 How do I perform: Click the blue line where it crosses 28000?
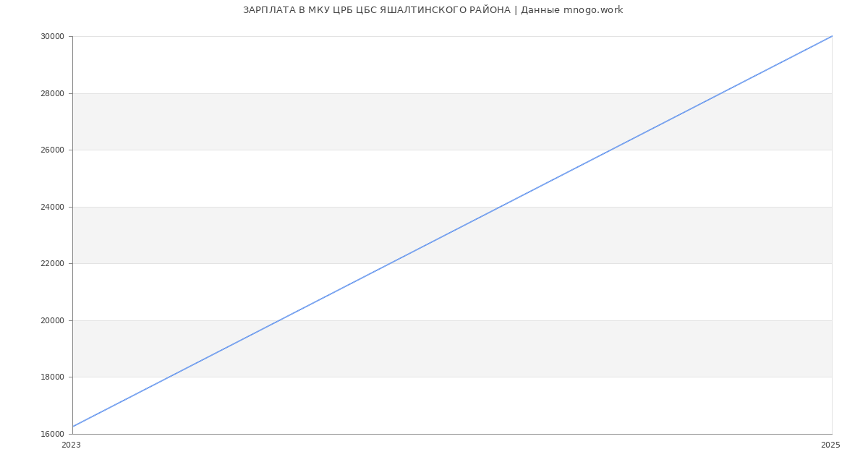(x=721, y=93)
